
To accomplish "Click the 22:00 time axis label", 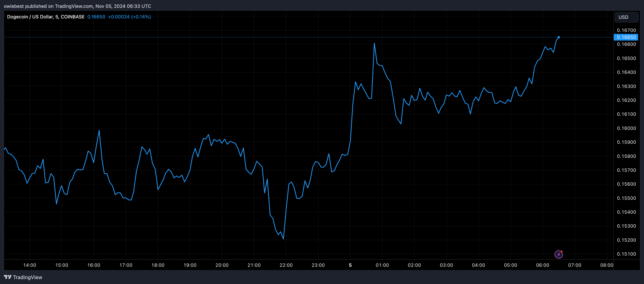I will point(286,265).
